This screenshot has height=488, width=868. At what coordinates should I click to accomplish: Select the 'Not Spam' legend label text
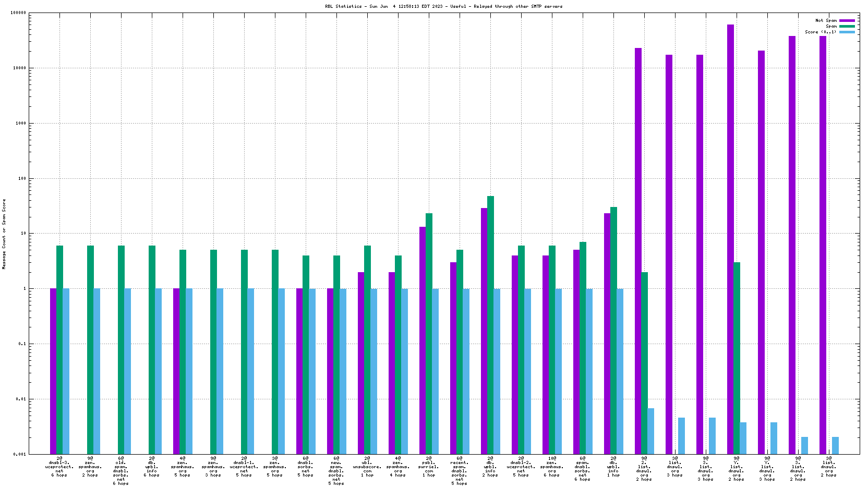[x=826, y=20]
